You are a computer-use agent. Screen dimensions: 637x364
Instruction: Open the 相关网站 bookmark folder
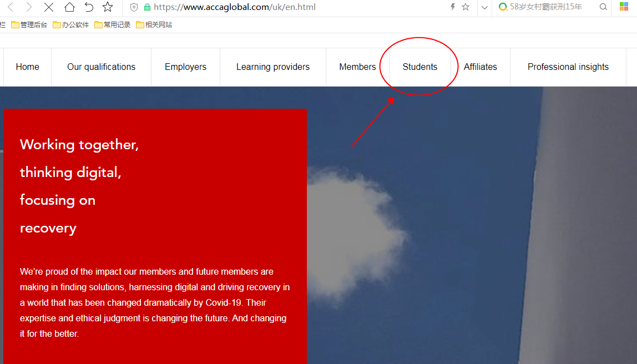pyautogui.click(x=154, y=25)
